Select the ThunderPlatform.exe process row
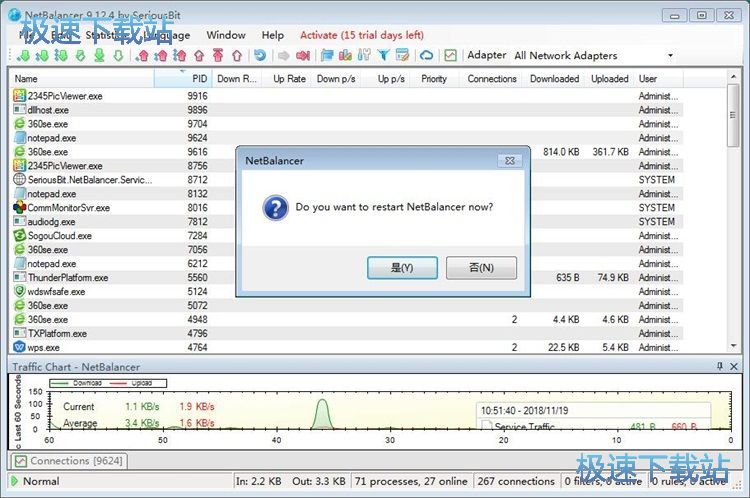This screenshot has width=750, height=498. tap(346, 277)
